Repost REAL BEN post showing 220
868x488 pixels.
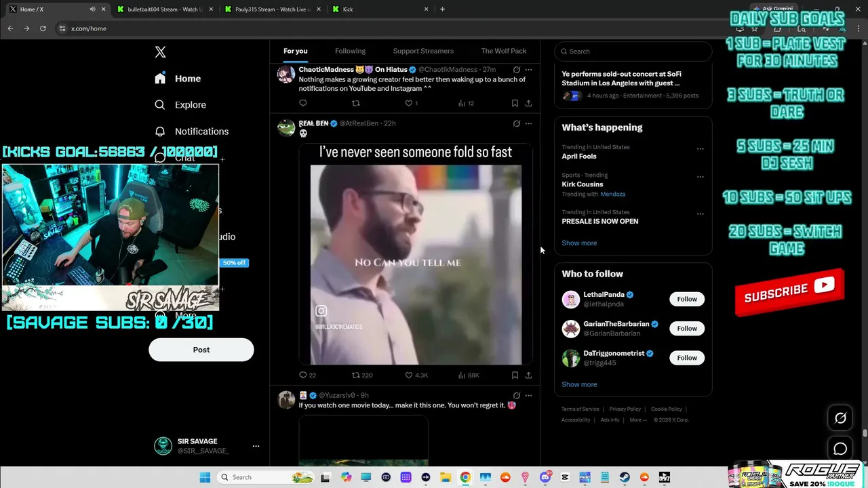pos(362,375)
